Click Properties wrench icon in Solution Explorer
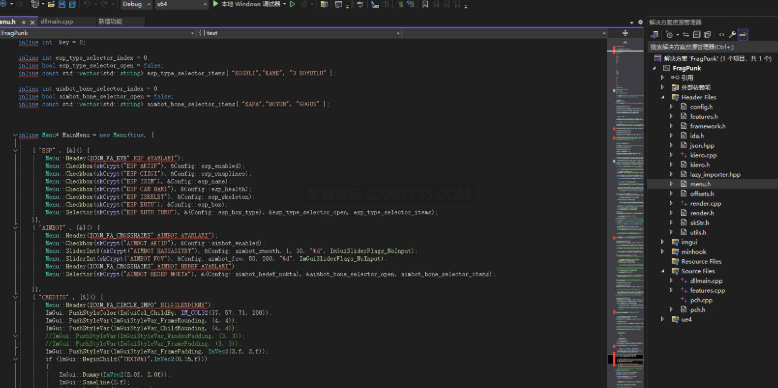778x388 pixels. tap(732, 35)
